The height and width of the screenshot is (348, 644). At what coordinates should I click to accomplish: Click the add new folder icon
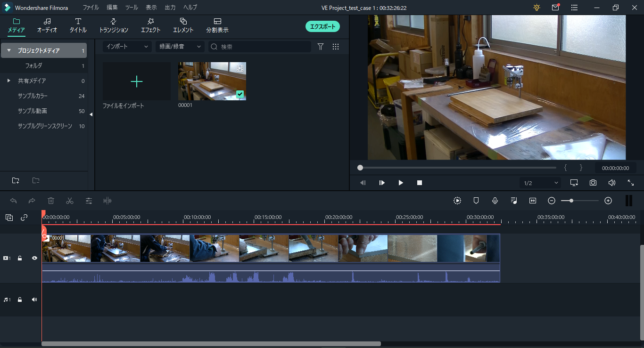click(16, 180)
